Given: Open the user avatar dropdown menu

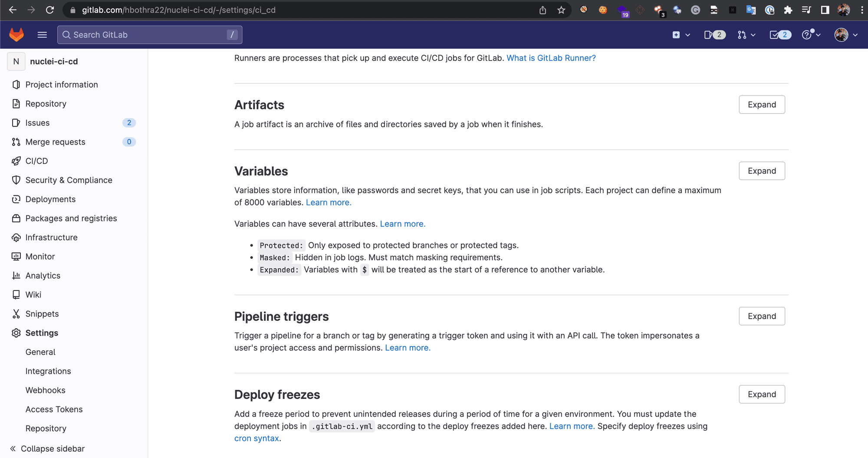Looking at the screenshot, I should tap(845, 35).
